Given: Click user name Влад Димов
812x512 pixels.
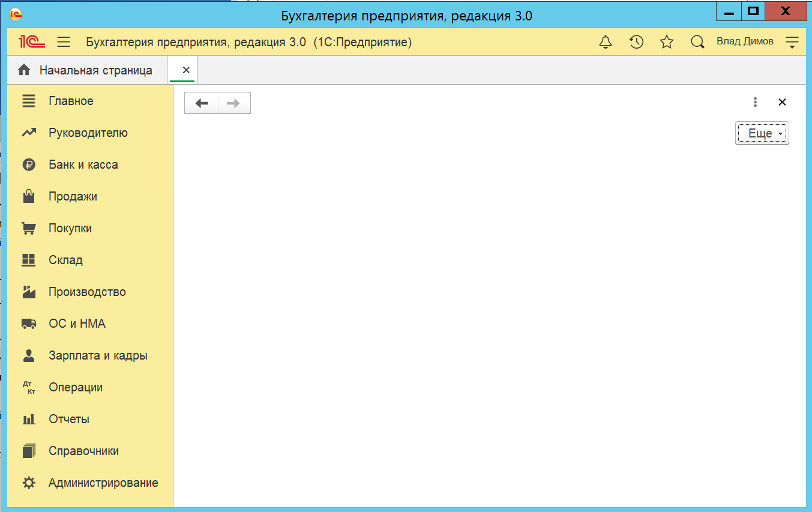Looking at the screenshot, I should point(745,41).
